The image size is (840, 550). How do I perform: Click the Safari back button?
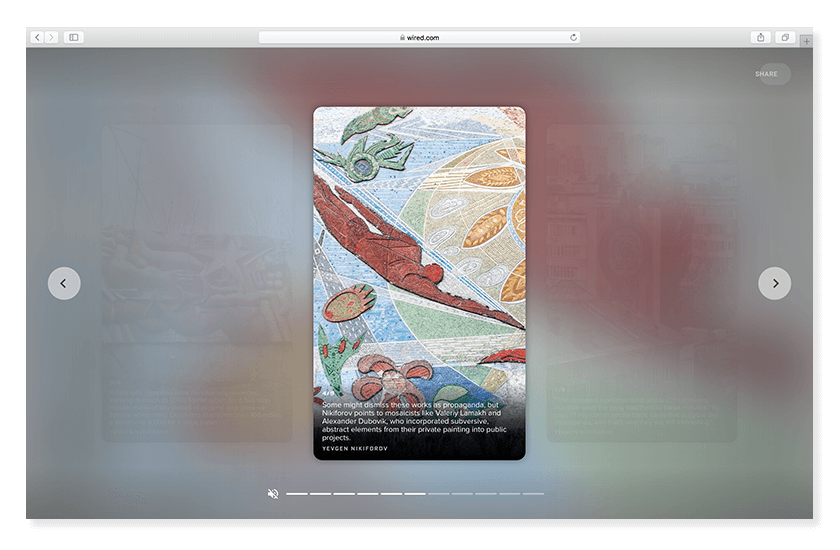coord(37,37)
